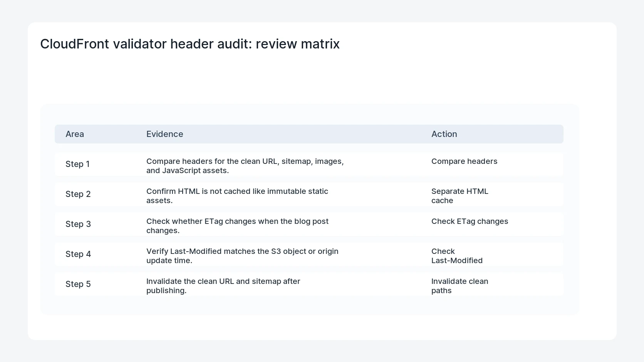Click the title 'CloudFront validator header audit: review matrix'
This screenshot has height=362, width=644.
190,44
